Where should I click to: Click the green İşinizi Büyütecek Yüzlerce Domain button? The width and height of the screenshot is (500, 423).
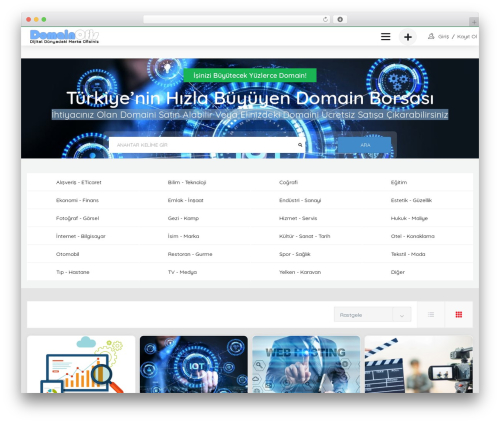[250, 75]
